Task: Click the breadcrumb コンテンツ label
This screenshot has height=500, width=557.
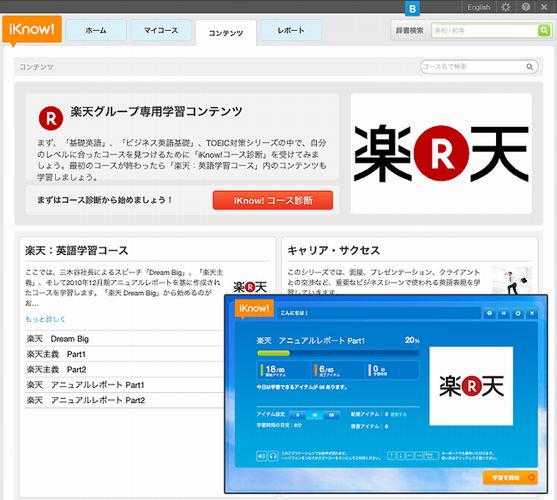Action: (x=36, y=67)
